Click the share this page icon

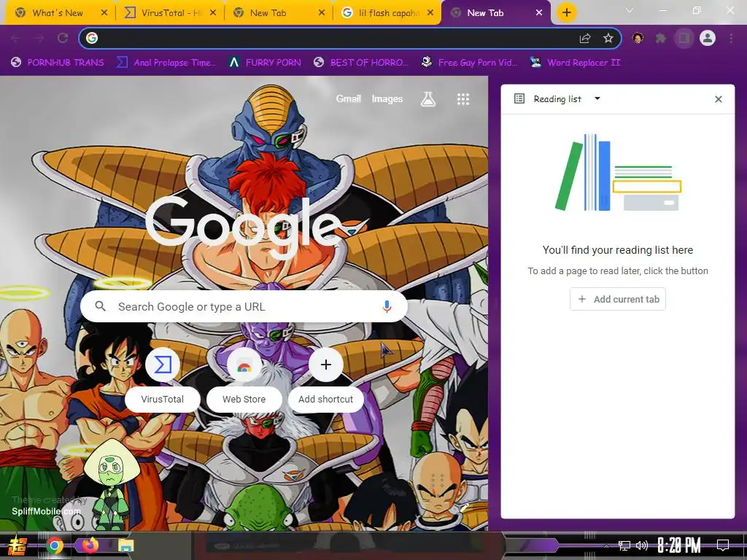[585, 38]
